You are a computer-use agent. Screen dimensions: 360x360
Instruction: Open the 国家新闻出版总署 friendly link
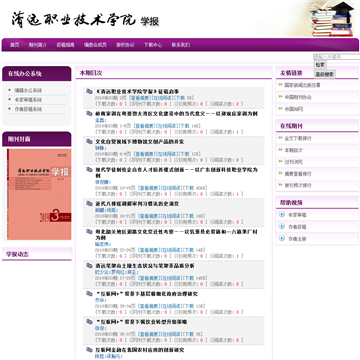click(302, 85)
